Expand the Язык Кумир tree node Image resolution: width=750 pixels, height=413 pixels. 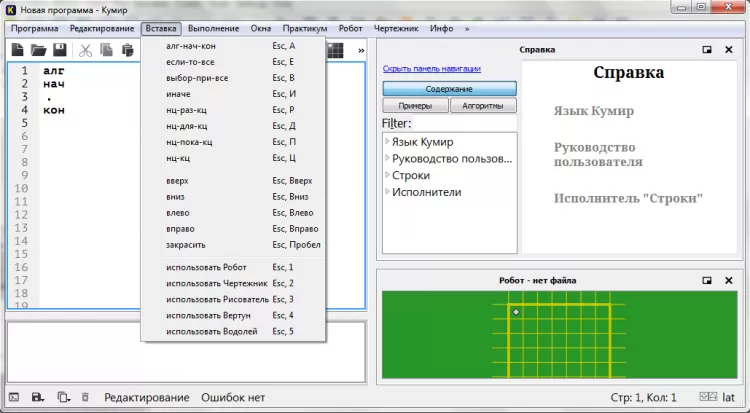[387, 142]
